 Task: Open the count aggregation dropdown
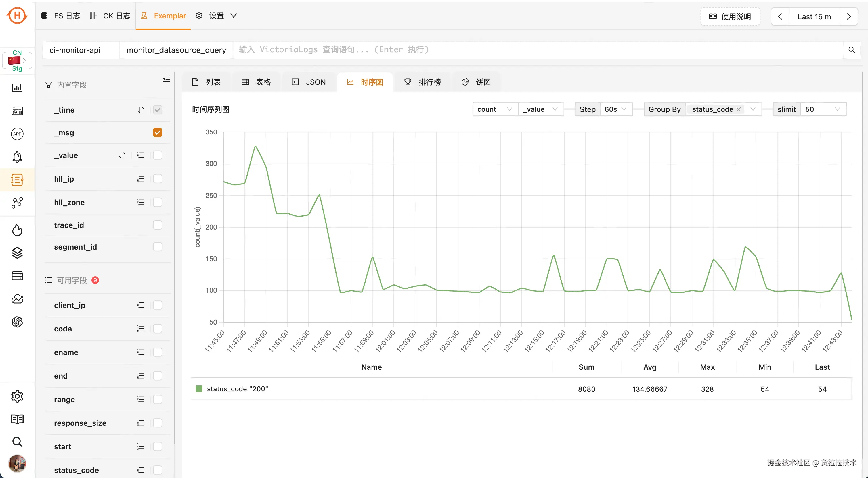tap(494, 109)
